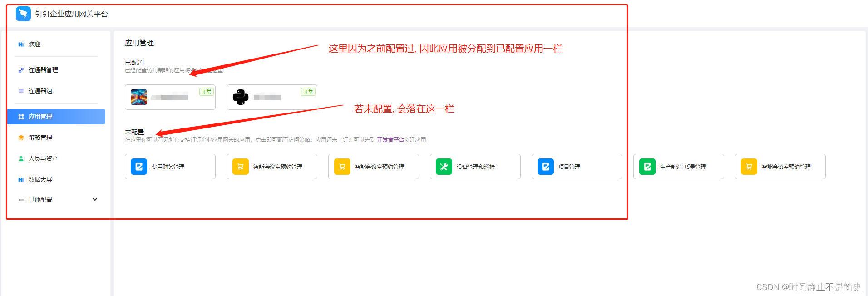This screenshot has width=868, height=296.
Task: Click cart icon of 智能会议室预约管理 beside 设备管理和巡检
Action: click(342, 167)
